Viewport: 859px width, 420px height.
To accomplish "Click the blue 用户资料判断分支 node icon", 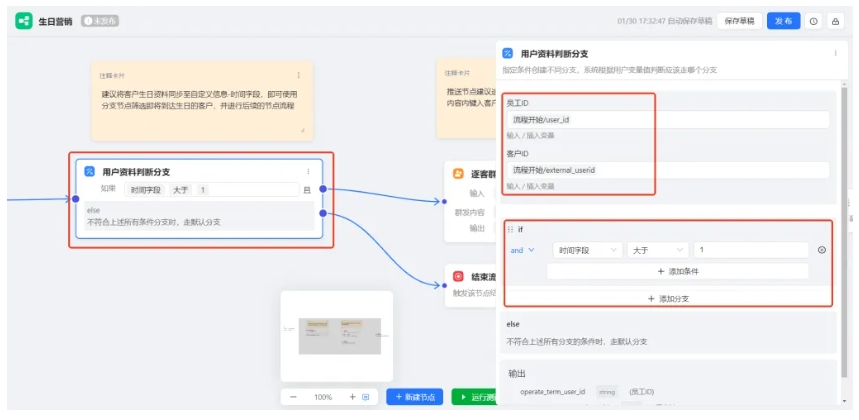I will coord(89,171).
